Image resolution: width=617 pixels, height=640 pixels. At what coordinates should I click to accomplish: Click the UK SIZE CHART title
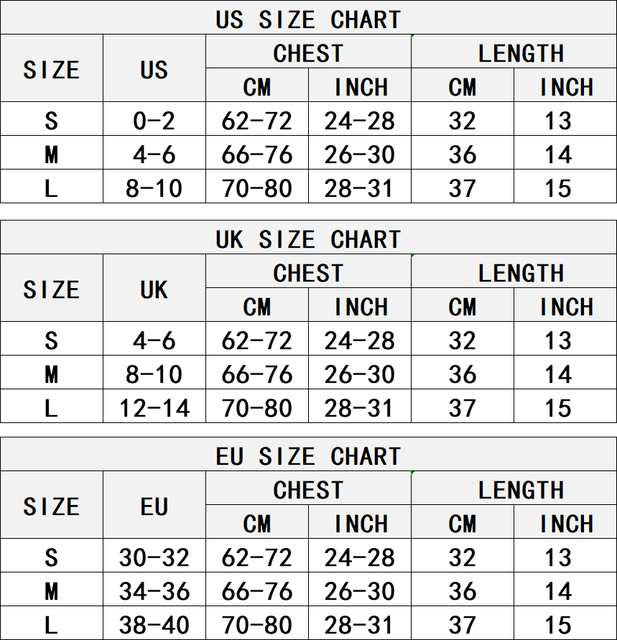[x=308, y=239]
